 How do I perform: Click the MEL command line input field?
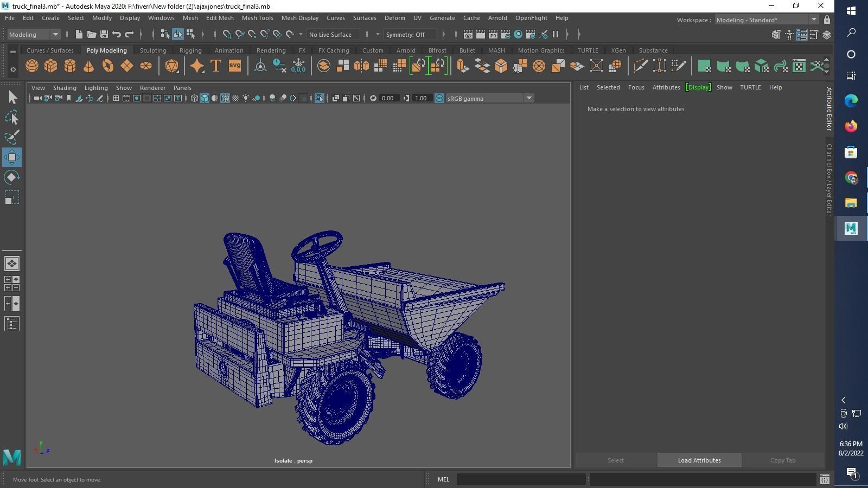pyautogui.click(x=521, y=479)
